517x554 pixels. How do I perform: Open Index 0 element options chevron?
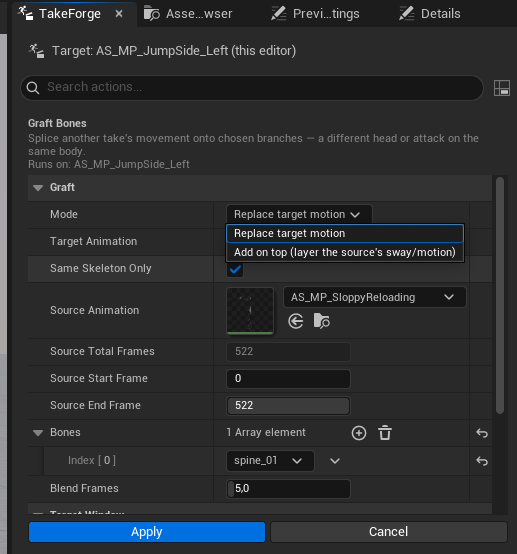tap(335, 461)
